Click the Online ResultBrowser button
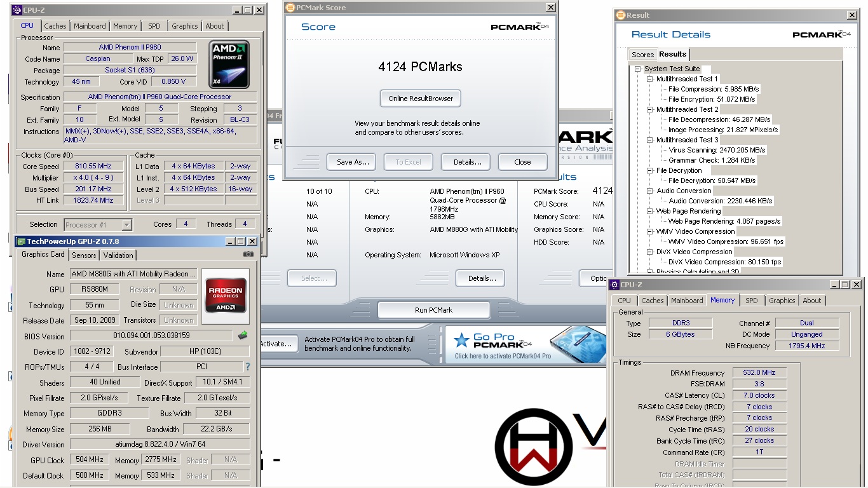 [421, 98]
